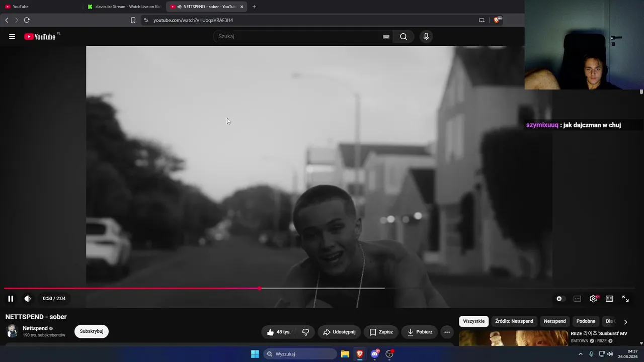Screen dimensions: 644x362
Task: Open the Nettspend channel name link
Action: coord(35,328)
